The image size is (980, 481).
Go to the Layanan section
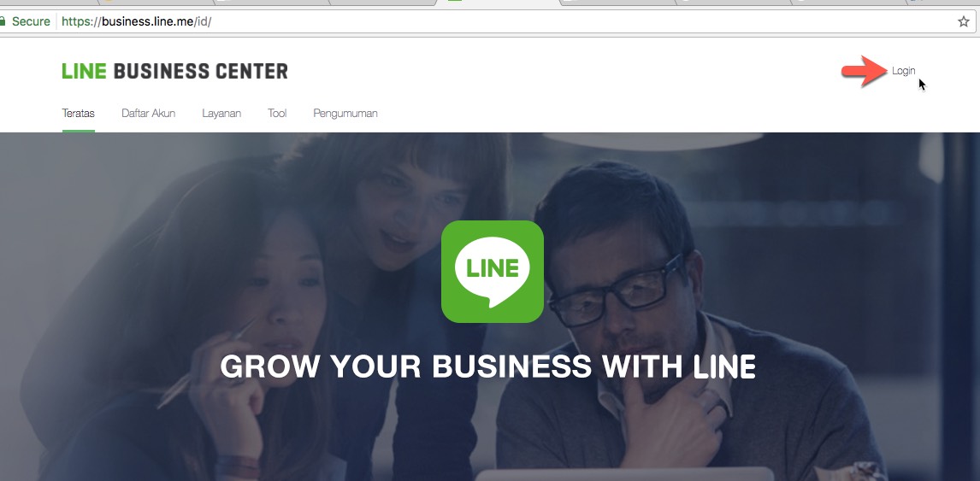tap(221, 113)
